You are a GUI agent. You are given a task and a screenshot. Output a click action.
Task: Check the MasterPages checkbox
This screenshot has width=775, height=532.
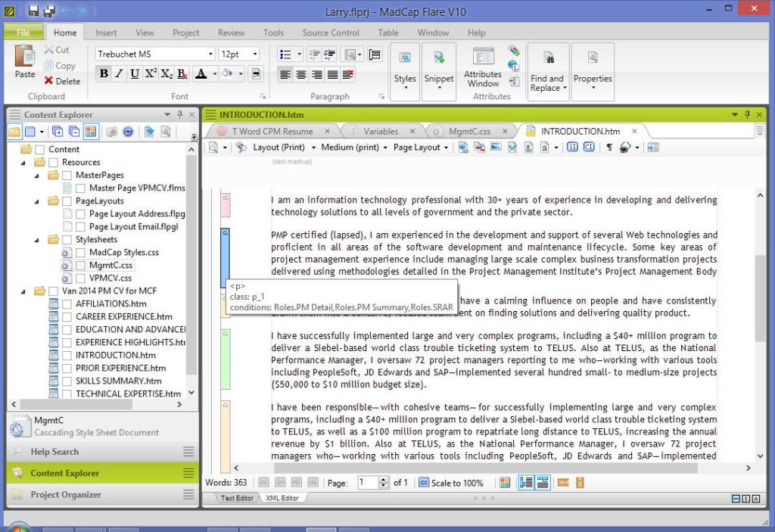click(67, 175)
